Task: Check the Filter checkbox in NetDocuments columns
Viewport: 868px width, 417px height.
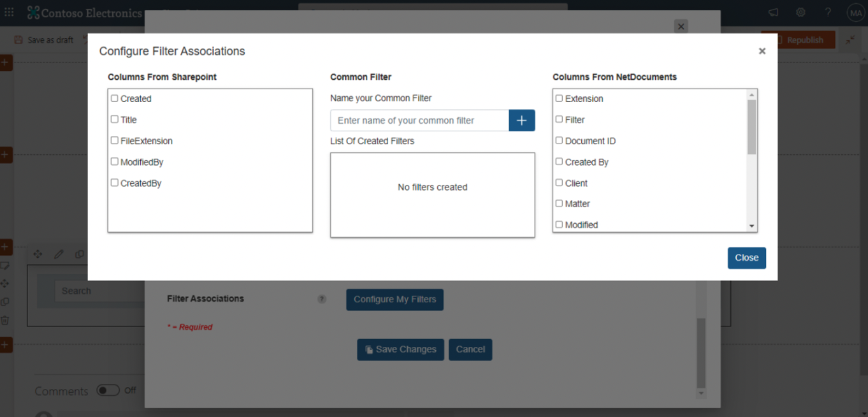Action: tap(559, 119)
